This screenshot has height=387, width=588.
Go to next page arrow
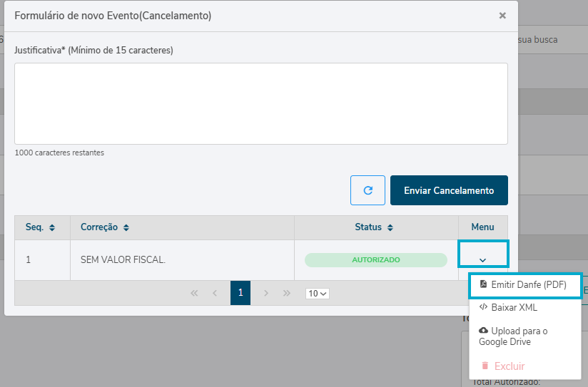[265, 293]
